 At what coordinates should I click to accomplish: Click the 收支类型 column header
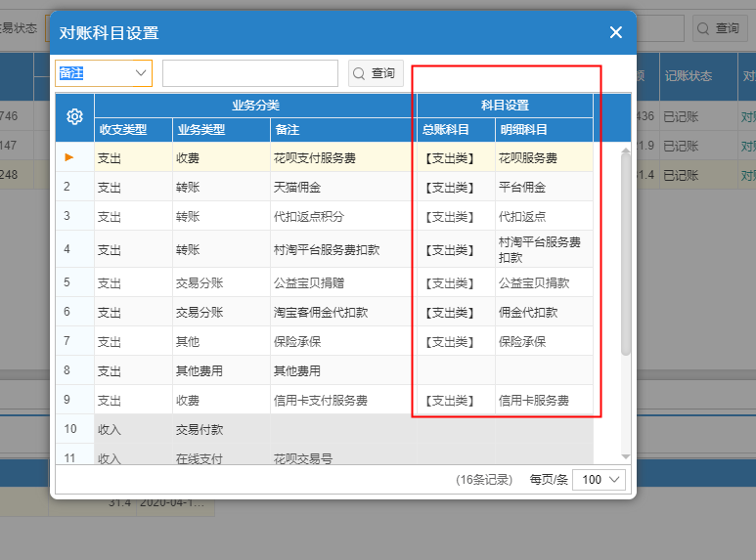click(133, 130)
